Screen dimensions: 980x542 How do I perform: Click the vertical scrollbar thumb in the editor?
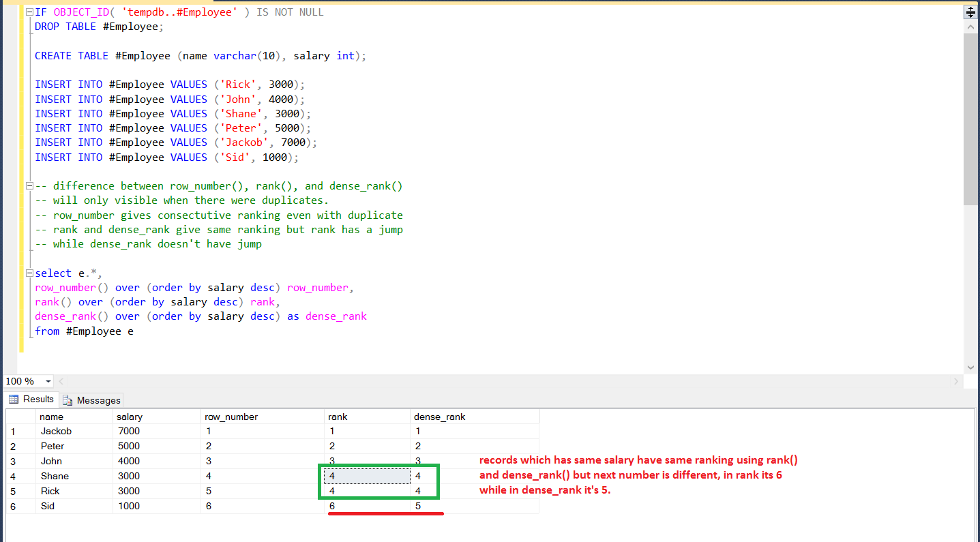coord(971,119)
